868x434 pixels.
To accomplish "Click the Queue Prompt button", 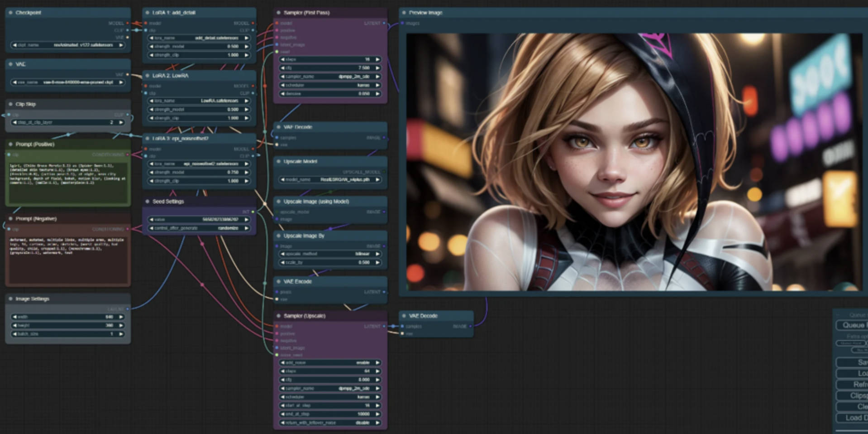I will (852, 325).
